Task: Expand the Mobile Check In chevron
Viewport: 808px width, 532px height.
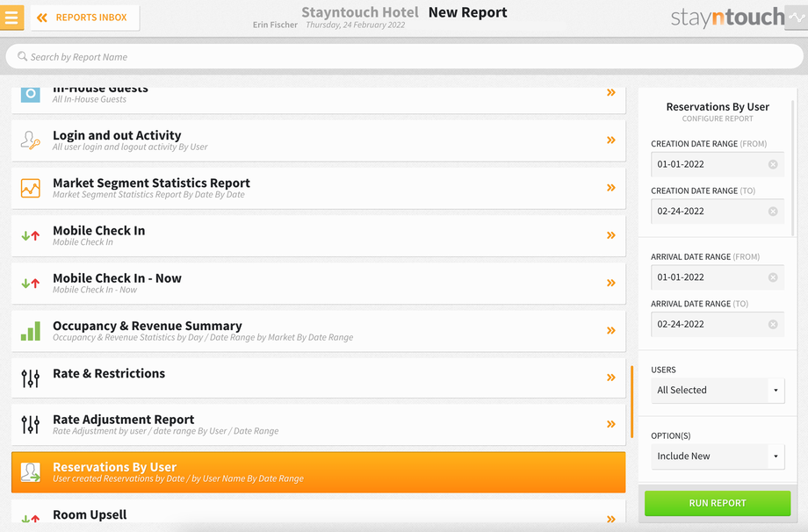Action: (x=611, y=235)
